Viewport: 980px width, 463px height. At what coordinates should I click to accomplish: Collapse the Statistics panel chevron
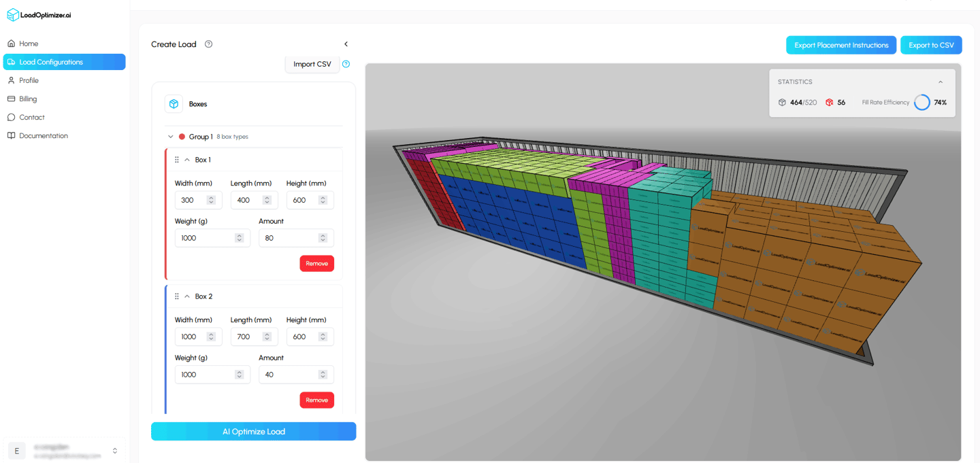click(941, 82)
